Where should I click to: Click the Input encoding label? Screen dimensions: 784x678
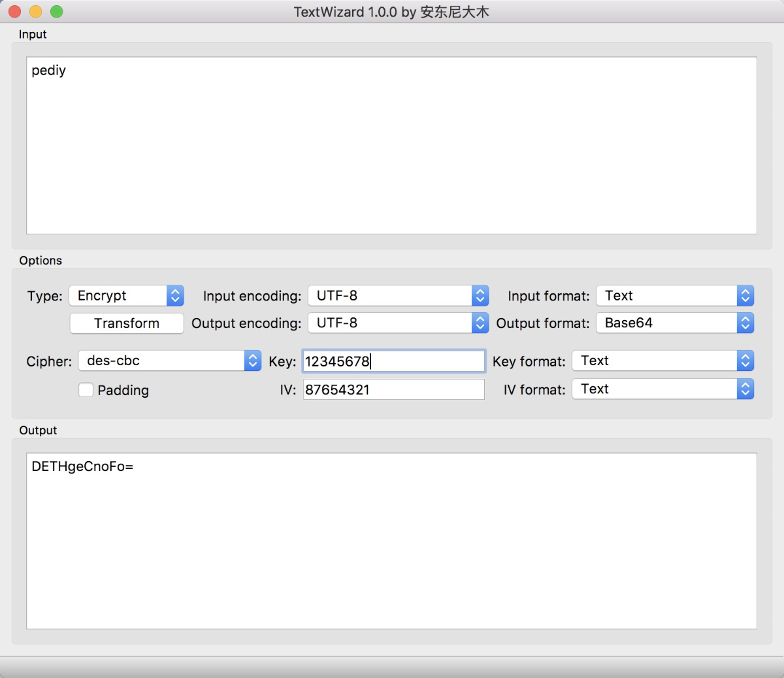point(252,297)
